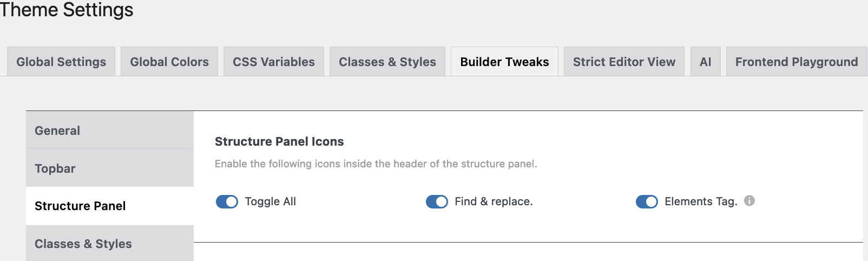
Task: Select the CSS Variables tab
Action: click(274, 61)
